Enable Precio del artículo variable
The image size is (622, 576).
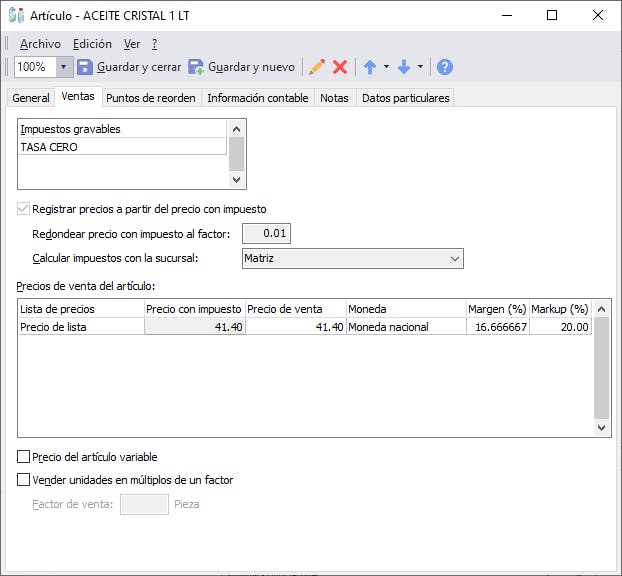pyautogui.click(x=23, y=457)
